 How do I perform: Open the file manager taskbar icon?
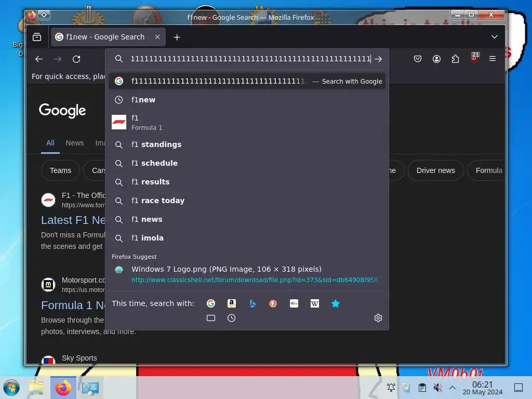pyautogui.click(x=36, y=388)
